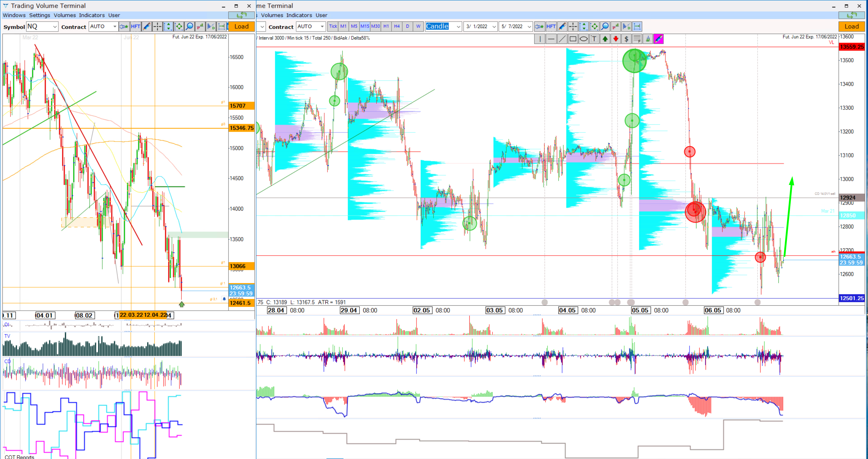Switch to daily D timeframe
The image size is (868, 459).
[407, 26]
